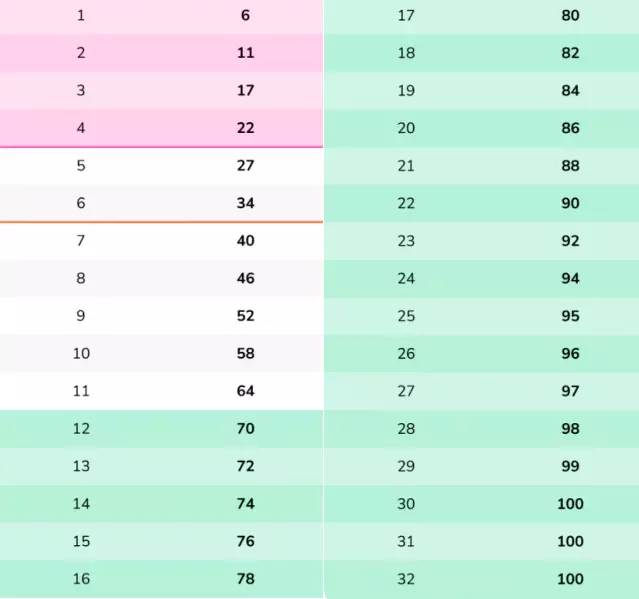Click the row number 19 cell
Screen dimensions: 639x599
click(x=406, y=91)
